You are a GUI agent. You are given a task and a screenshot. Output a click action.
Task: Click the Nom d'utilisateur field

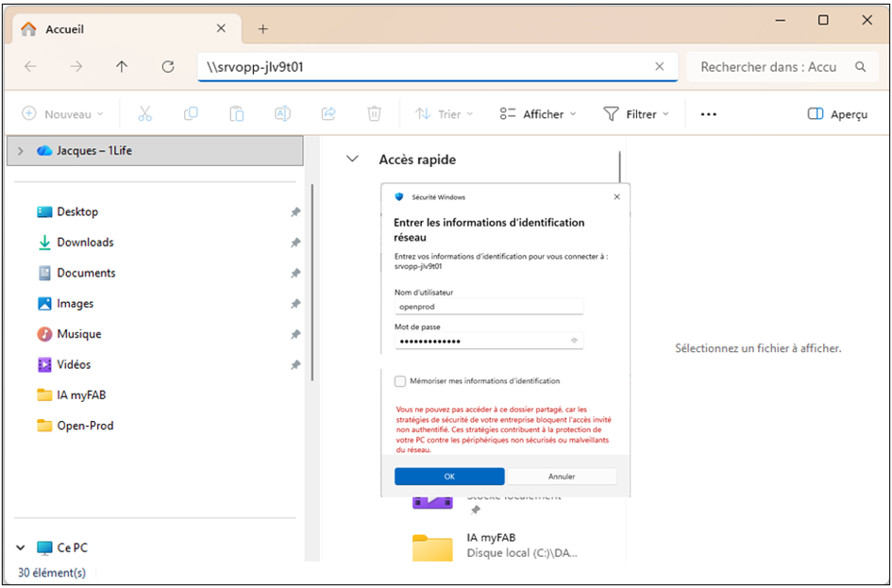(489, 306)
